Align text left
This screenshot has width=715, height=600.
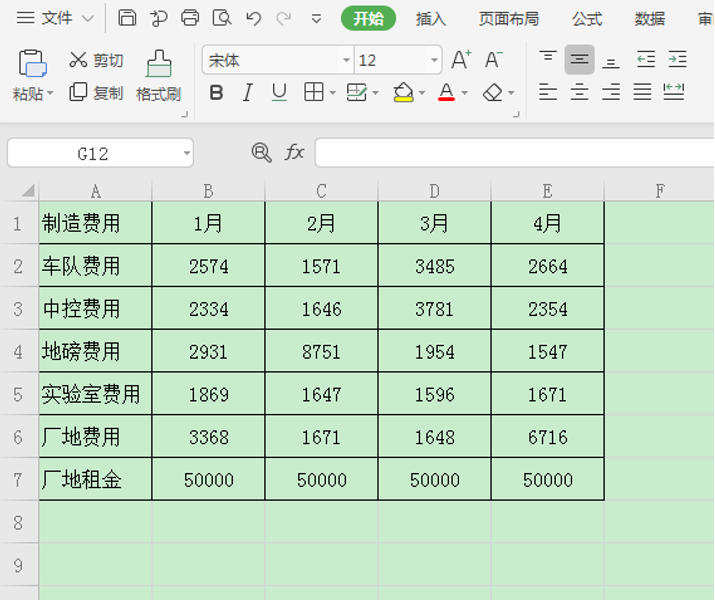(548, 92)
